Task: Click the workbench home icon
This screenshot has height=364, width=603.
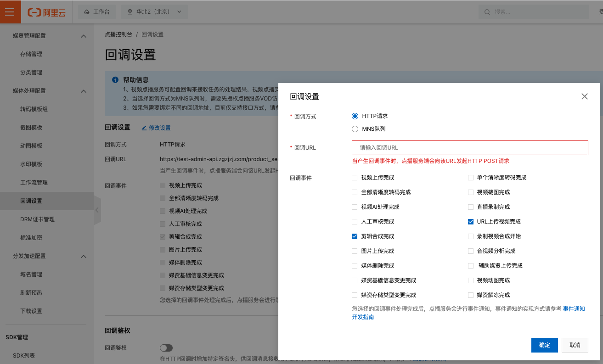Action: tap(87, 12)
